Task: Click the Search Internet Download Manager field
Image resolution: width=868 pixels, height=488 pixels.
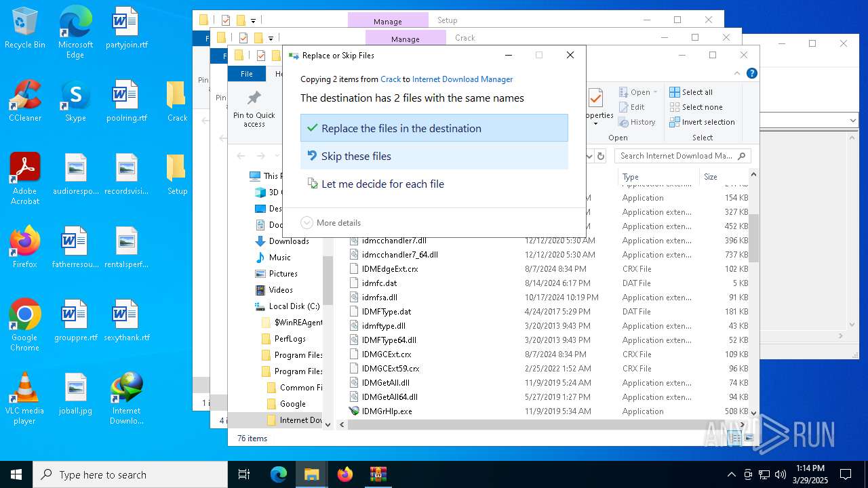Action: (x=683, y=156)
